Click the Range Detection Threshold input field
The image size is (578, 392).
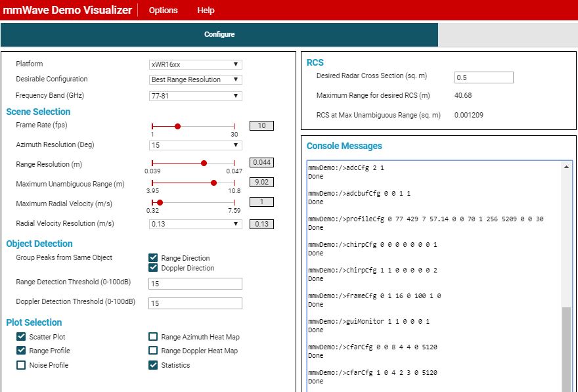point(195,284)
